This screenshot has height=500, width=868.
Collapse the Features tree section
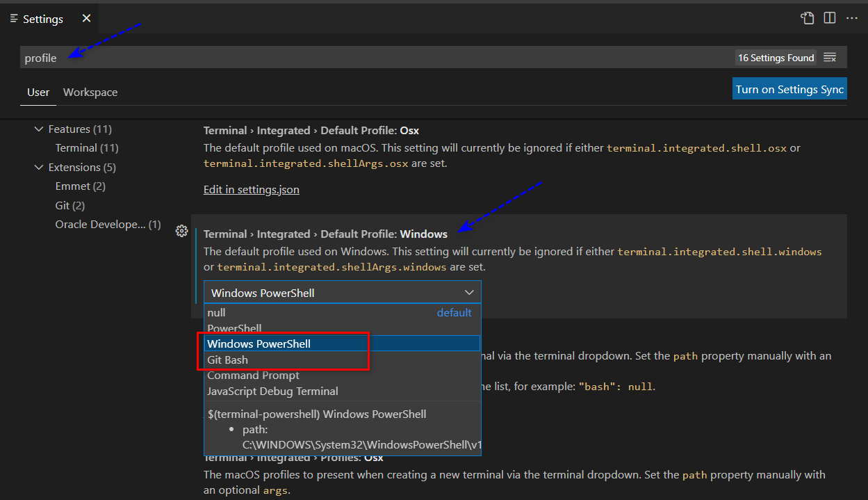39,129
